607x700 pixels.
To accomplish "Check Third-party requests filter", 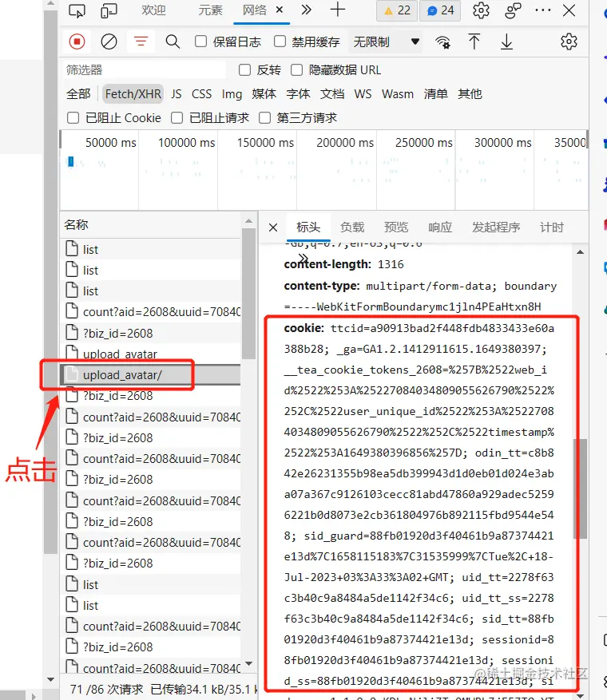I will click(265, 118).
